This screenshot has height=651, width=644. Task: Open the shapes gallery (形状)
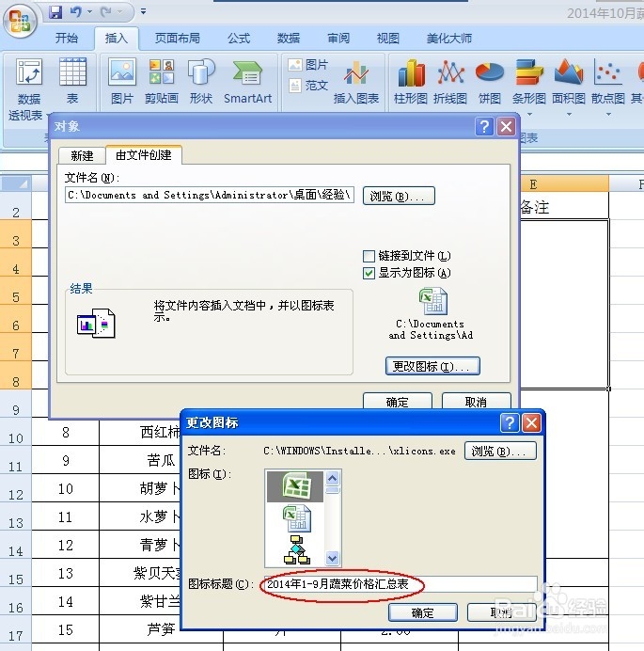(x=201, y=81)
